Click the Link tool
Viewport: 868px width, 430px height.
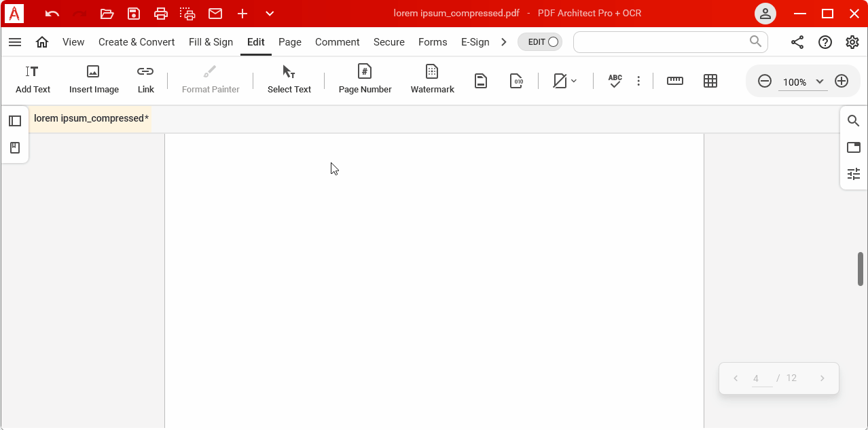[x=145, y=80]
